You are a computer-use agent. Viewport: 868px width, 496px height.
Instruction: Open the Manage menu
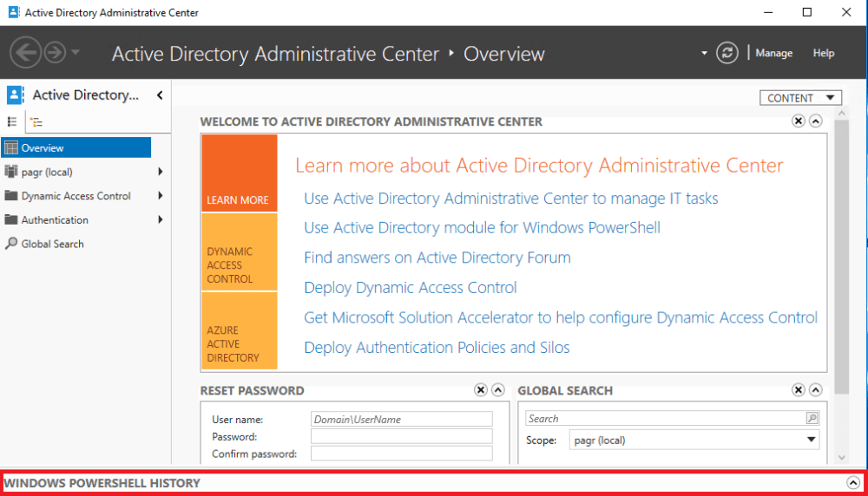[x=773, y=53]
